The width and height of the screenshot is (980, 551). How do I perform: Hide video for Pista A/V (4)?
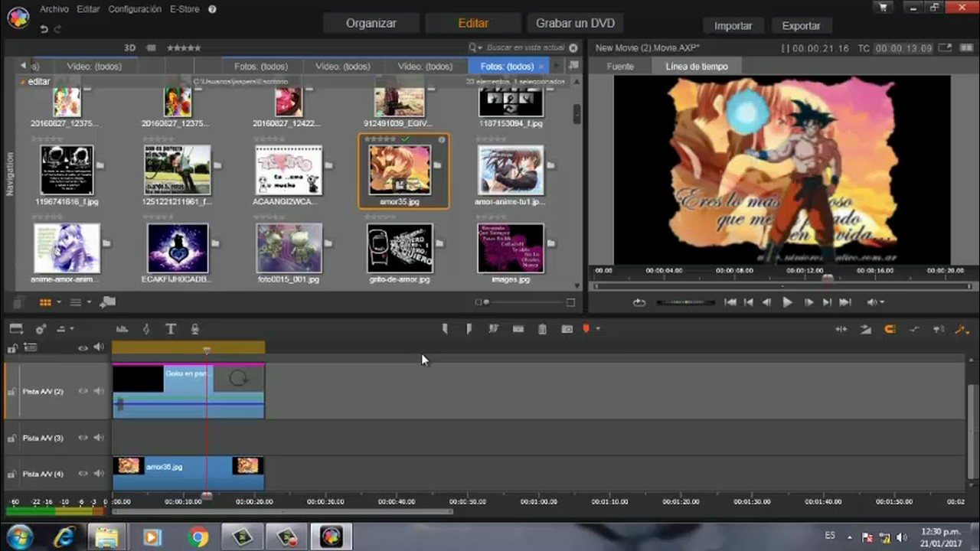(x=83, y=474)
